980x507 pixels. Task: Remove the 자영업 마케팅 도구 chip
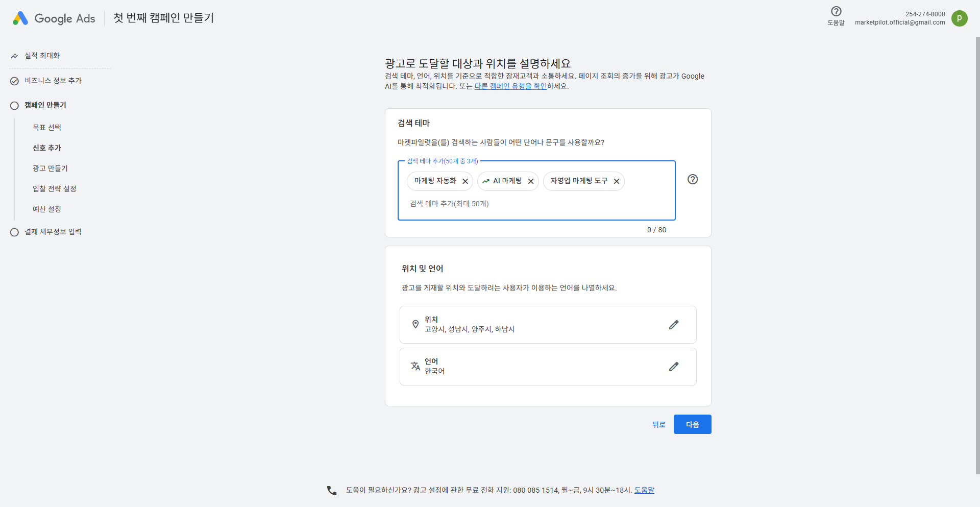(617, 181)
